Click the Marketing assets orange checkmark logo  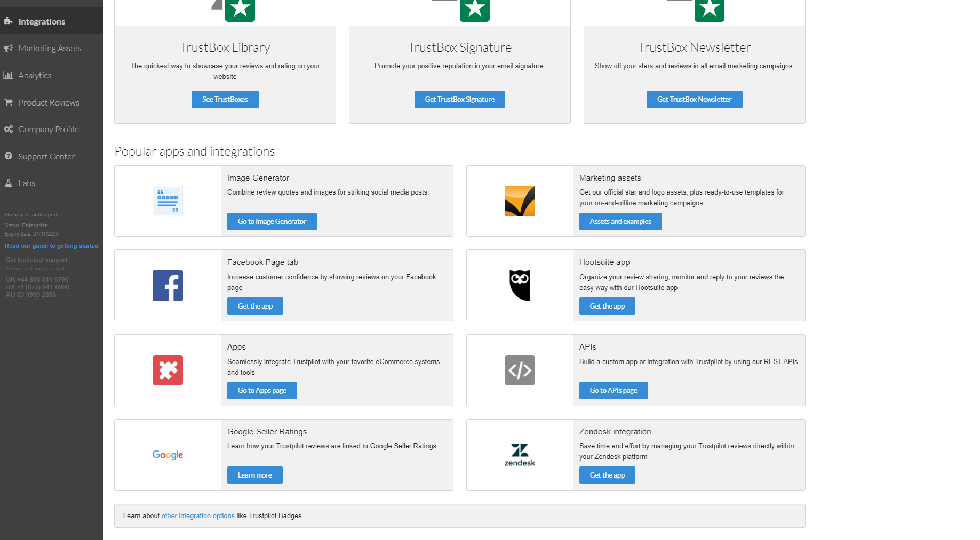click(520, 201)
